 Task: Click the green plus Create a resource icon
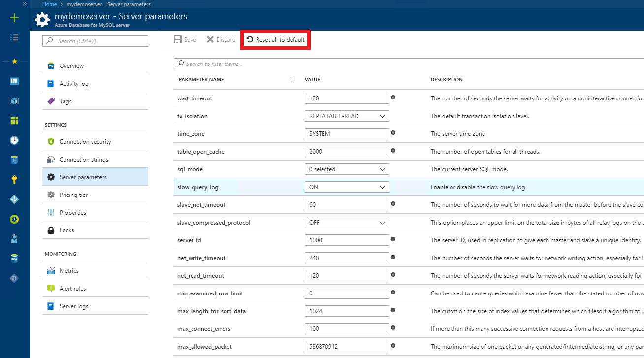[x=14, y=18]
